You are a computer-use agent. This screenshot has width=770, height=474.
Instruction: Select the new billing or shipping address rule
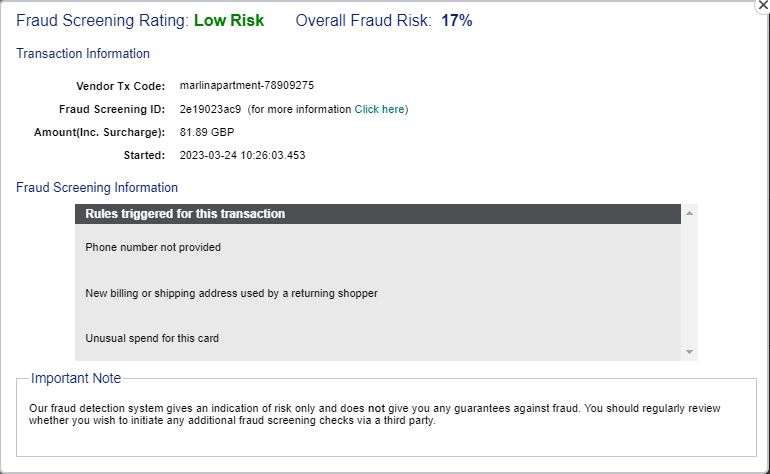(231, 293)
